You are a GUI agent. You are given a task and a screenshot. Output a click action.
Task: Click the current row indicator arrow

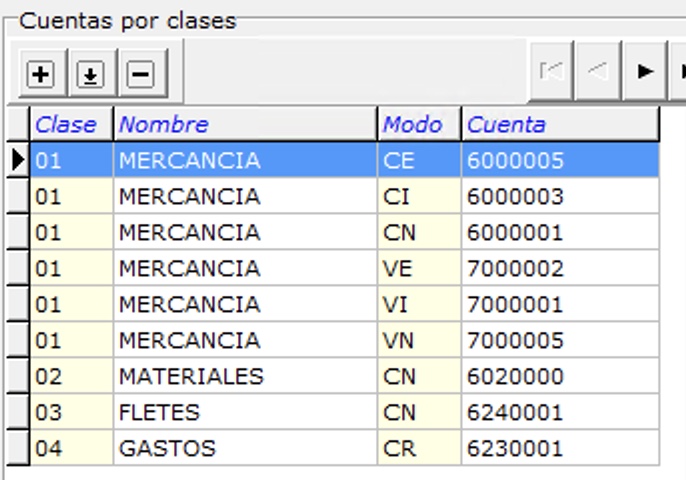click(x=17, y=160)
